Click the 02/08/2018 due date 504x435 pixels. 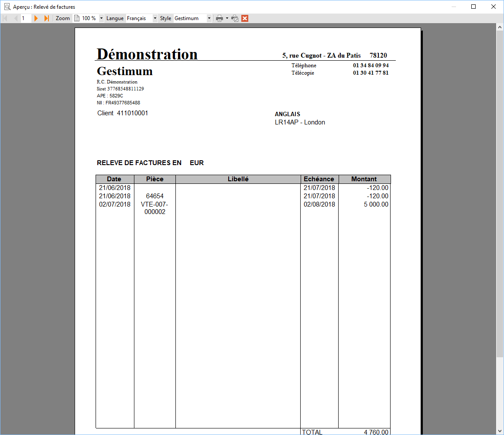point(319,204)
